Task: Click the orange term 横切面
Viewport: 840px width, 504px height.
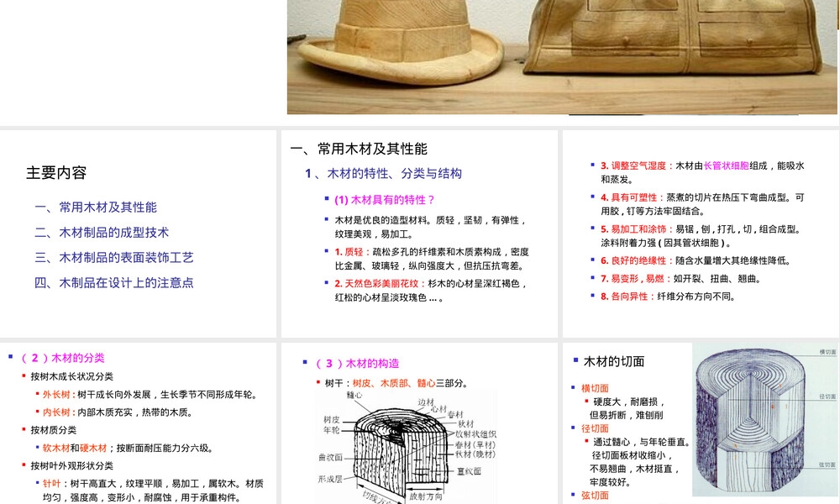Action: [x=596, y=388]
